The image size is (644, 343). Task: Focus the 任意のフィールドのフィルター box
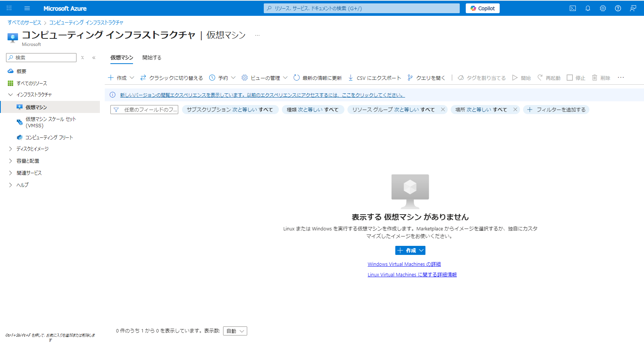[x=144, y=110]
